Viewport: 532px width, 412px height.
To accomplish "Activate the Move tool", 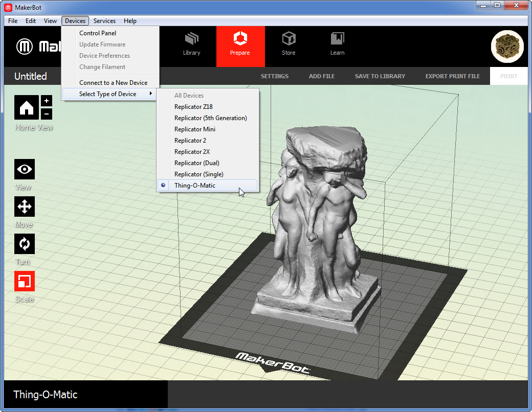I will (25, 207).
